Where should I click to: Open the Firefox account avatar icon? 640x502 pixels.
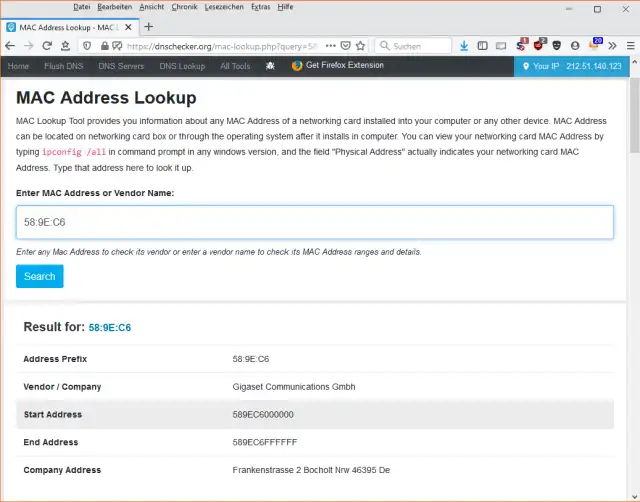click(575, 46)
